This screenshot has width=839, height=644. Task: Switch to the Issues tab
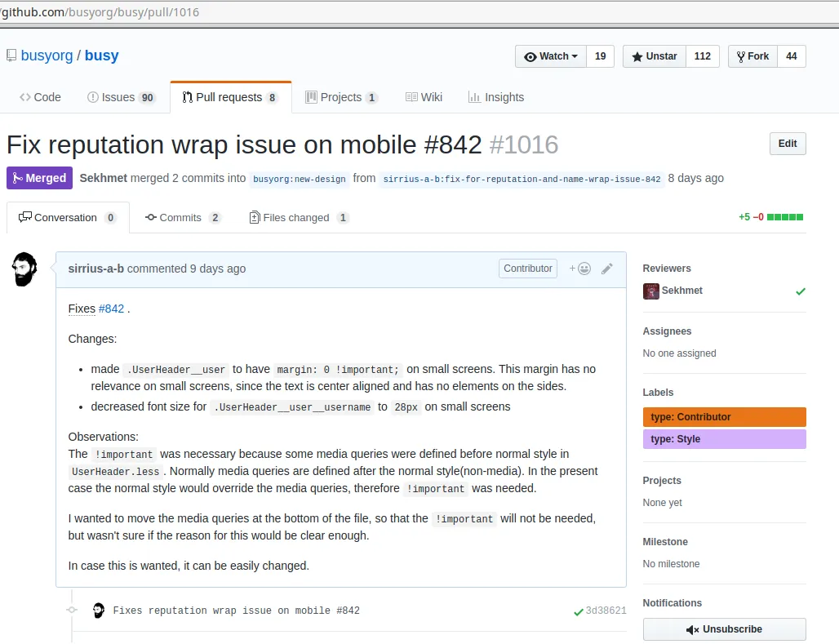(121, 97)
